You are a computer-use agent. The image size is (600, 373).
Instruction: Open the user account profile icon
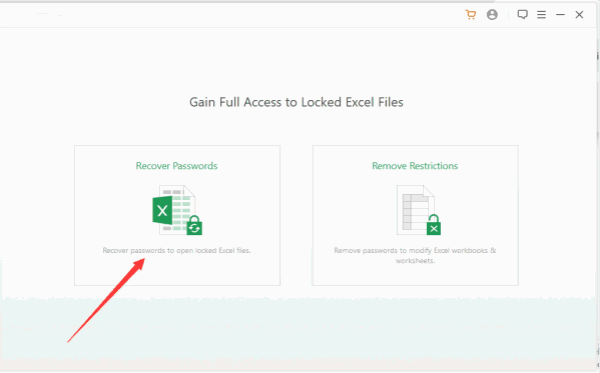coord(492,15)
